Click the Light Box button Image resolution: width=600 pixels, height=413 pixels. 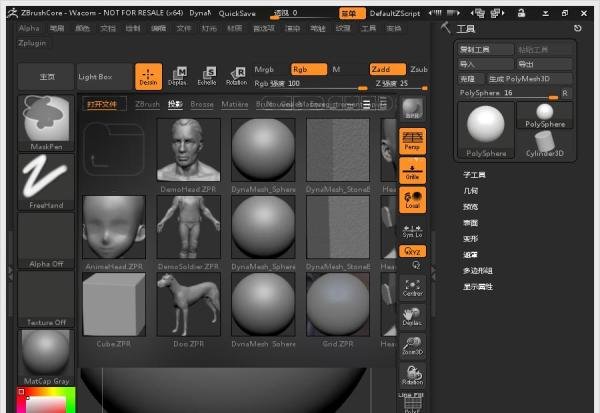pos(105,77)
